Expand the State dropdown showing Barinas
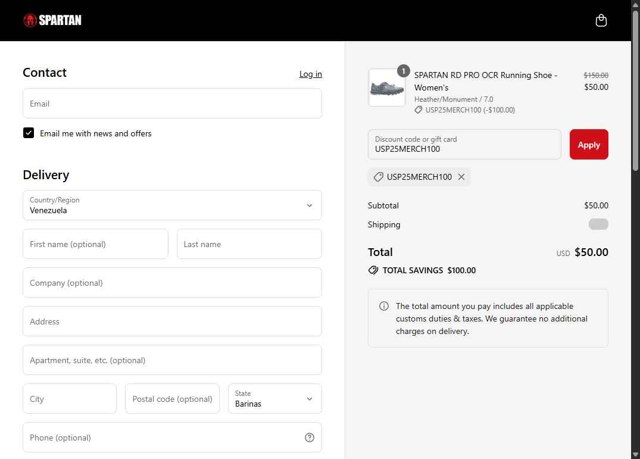 [274, 399]
